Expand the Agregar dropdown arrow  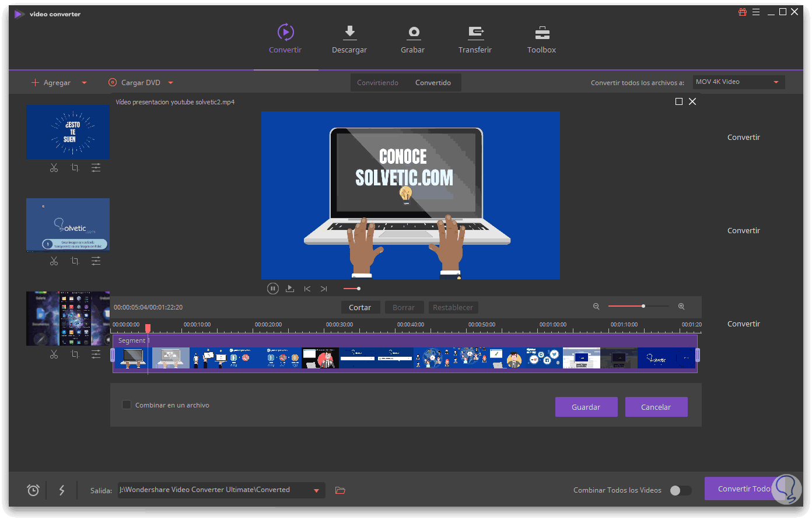pos(84,83)
